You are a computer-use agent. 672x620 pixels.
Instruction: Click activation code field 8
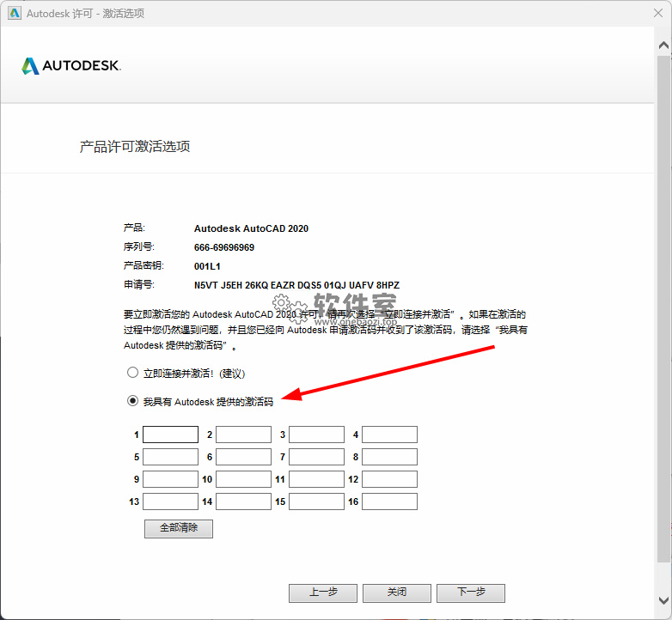coord(389,457)
